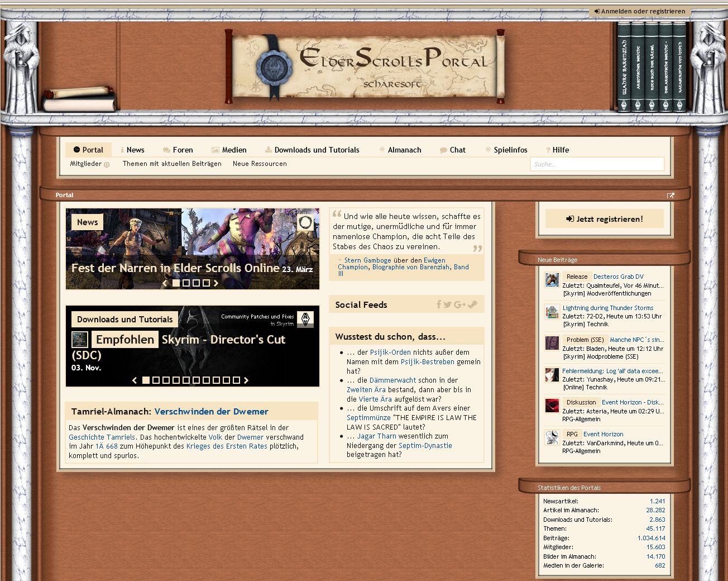This screenshot has height=581, width=728.
Task: Select the third downloads slider dot
Action: pos(166,380)
